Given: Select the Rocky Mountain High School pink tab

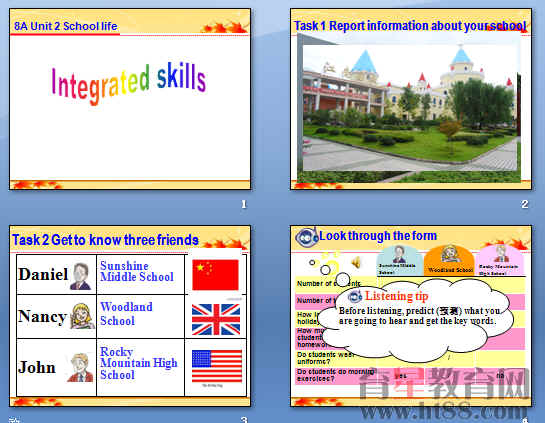Looking at the screenshot, I should point(500,261).
